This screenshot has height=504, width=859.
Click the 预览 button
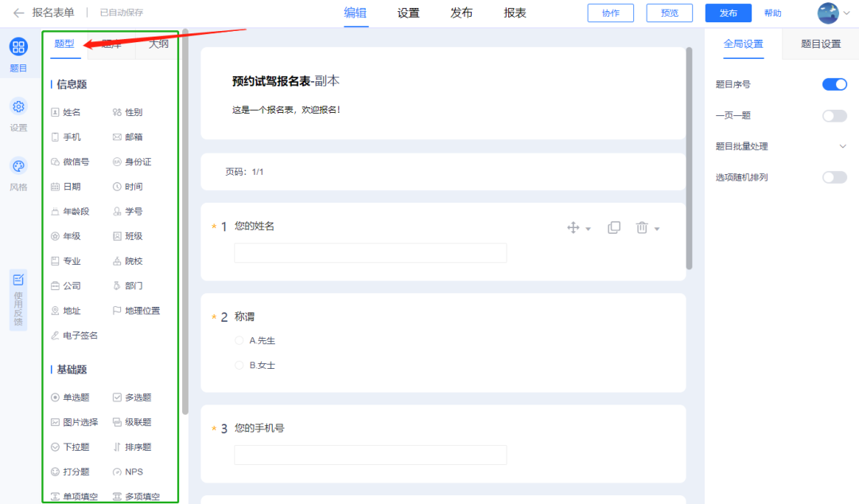670,14
